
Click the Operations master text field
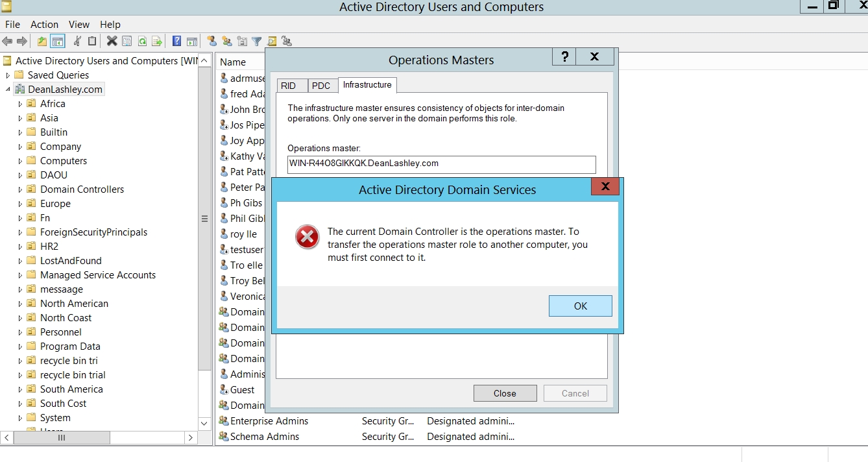(x=441, y=164)
